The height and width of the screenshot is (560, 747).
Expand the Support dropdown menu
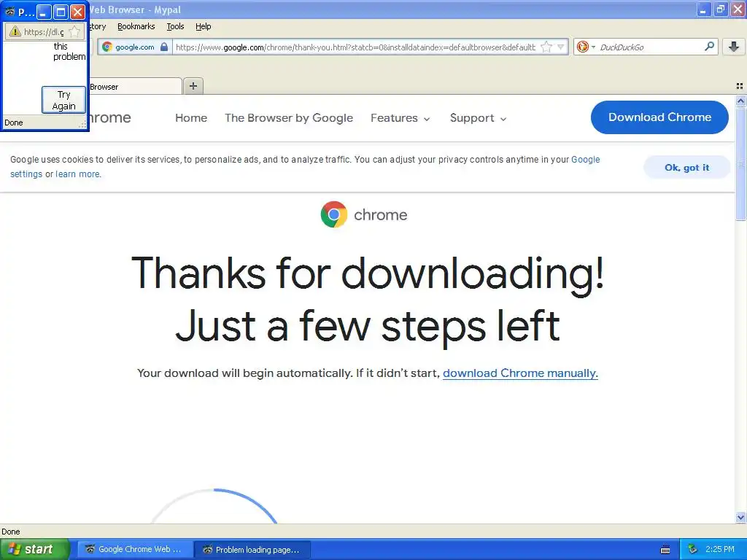tap(478, 117)
